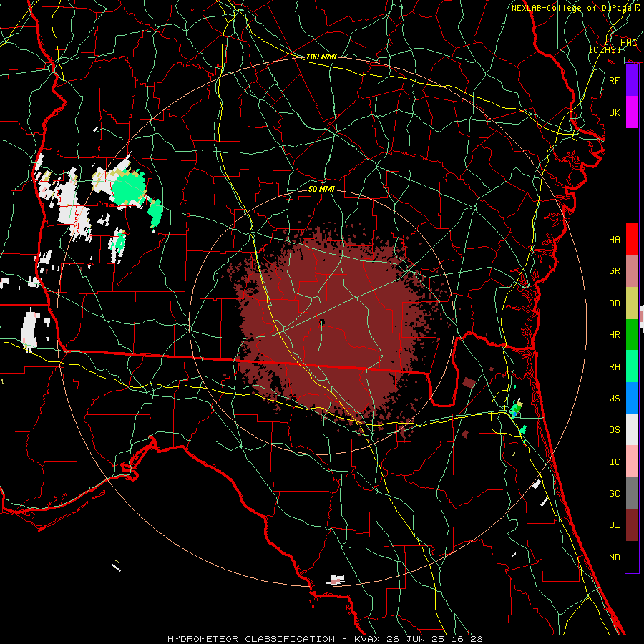
Task: Click the HHC product label
Action: click(628, 43)
